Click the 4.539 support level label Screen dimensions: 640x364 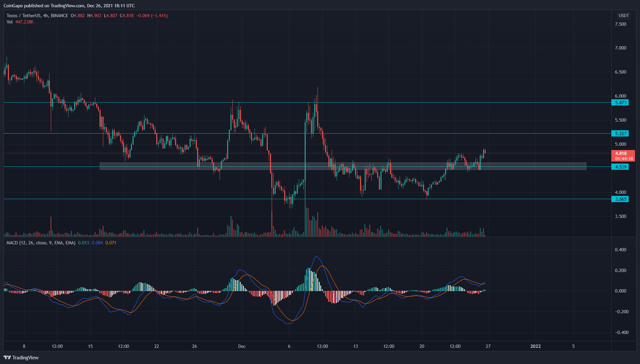(620, 167)
